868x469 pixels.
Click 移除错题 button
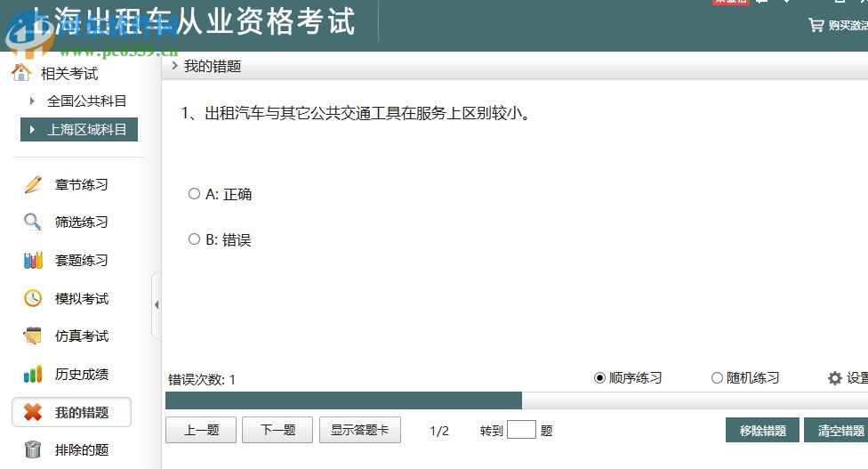click(x=762, y=430)
